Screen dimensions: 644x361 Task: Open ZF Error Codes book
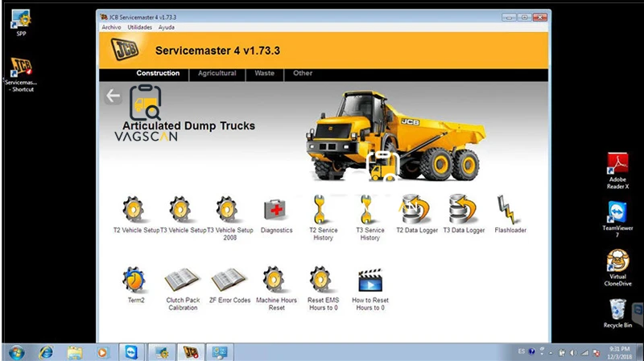(229, 280)
